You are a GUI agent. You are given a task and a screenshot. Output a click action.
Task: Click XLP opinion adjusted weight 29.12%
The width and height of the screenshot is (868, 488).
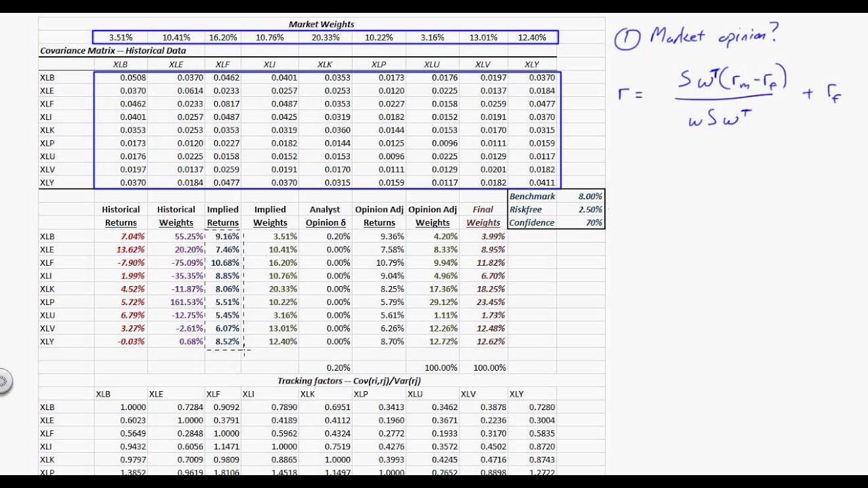(443, 302)
